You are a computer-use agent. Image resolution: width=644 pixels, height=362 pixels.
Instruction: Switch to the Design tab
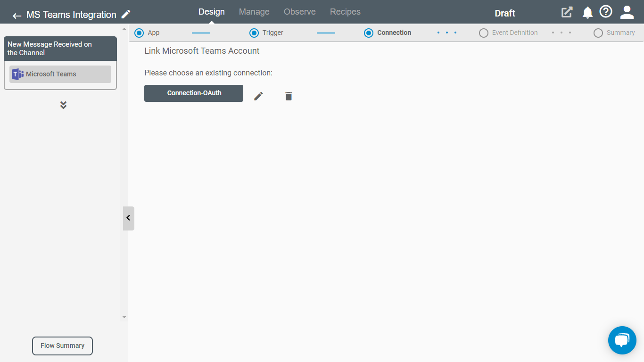click(x=212, y=12)
